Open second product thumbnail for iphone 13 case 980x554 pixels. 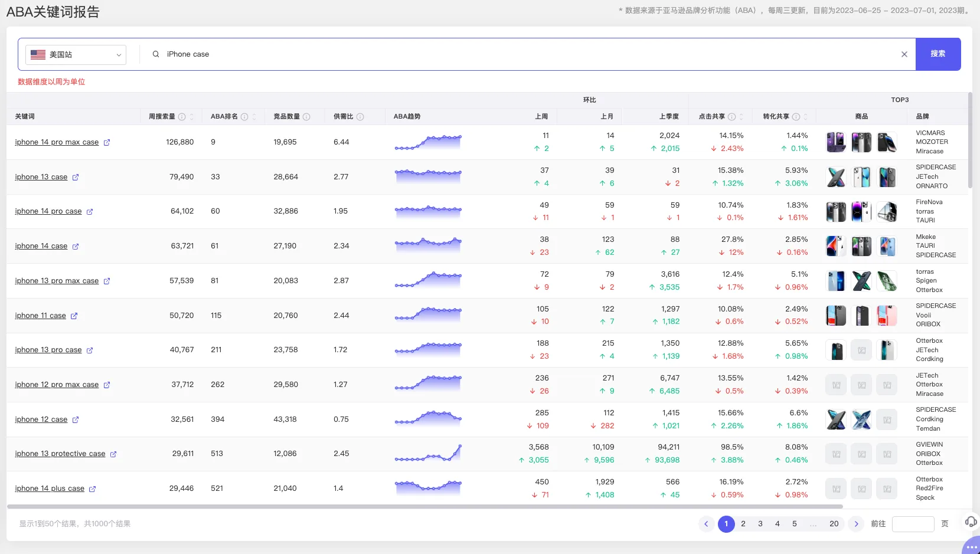[861, 177]
